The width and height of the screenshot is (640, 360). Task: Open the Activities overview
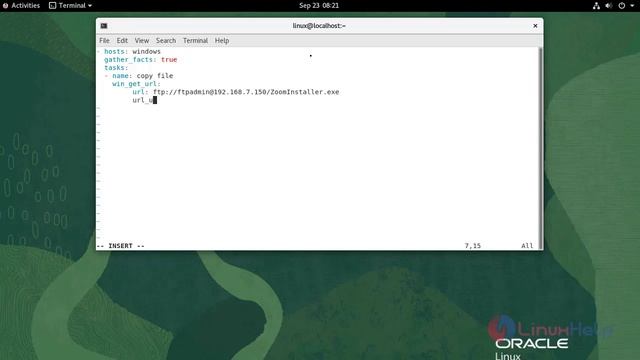(21, 5)
